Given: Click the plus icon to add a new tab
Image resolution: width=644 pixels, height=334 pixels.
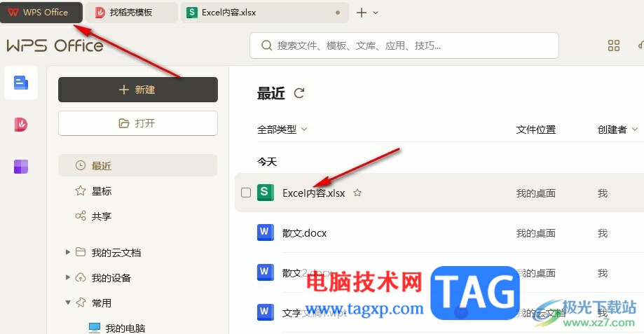Looking at the screenshot, I should 362,13.
